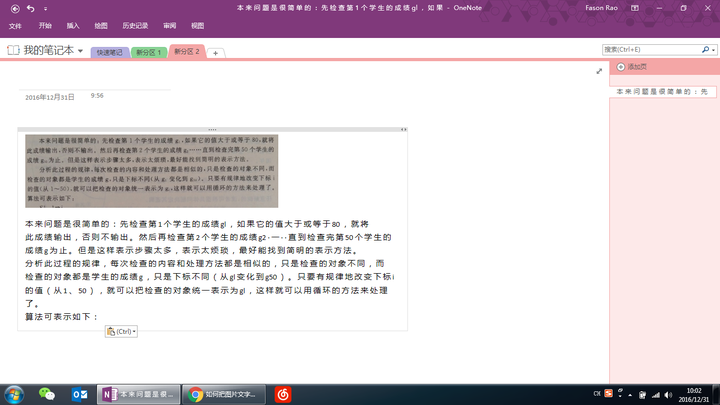
Task: Click the 添加页 add page button
Action: pyautogui.click(x=631, y=67)
